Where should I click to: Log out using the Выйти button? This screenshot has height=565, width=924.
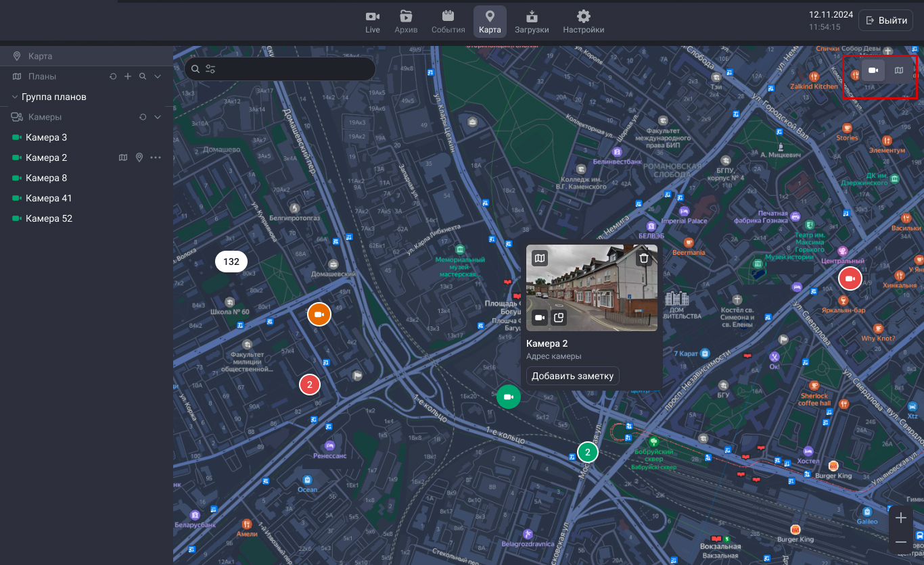(885, 21)
